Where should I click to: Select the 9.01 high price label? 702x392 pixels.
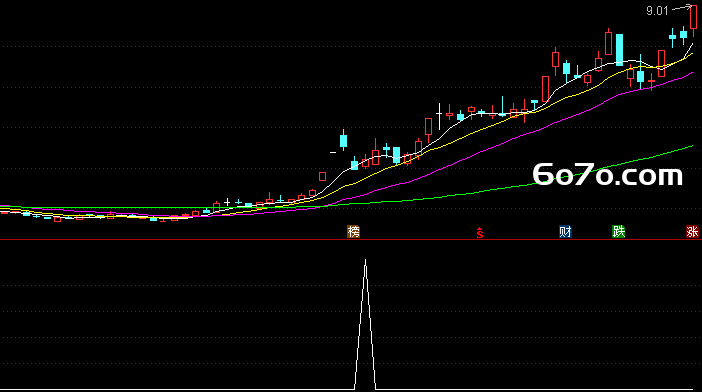click(657, 11)
